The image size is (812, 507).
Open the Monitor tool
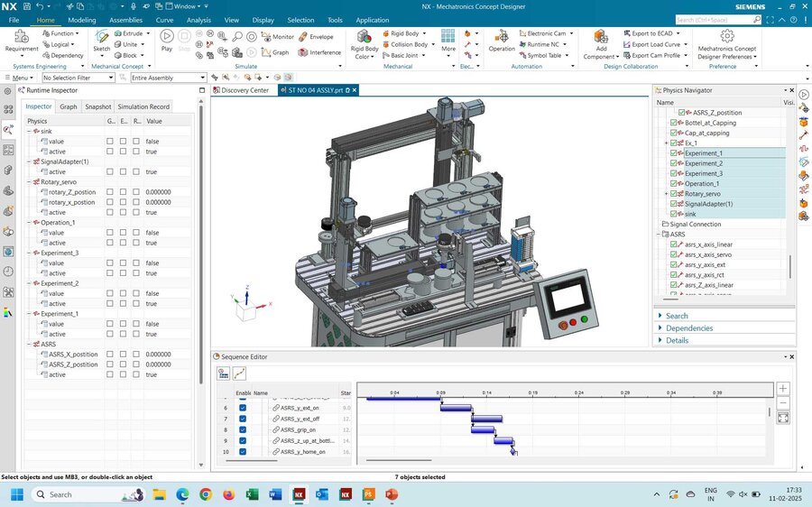coord(278,37)
